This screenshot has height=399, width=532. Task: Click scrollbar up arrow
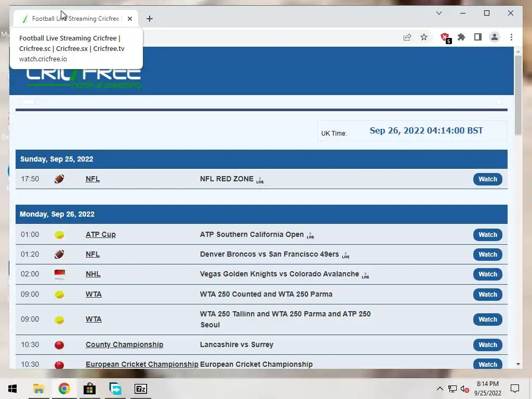518,52
